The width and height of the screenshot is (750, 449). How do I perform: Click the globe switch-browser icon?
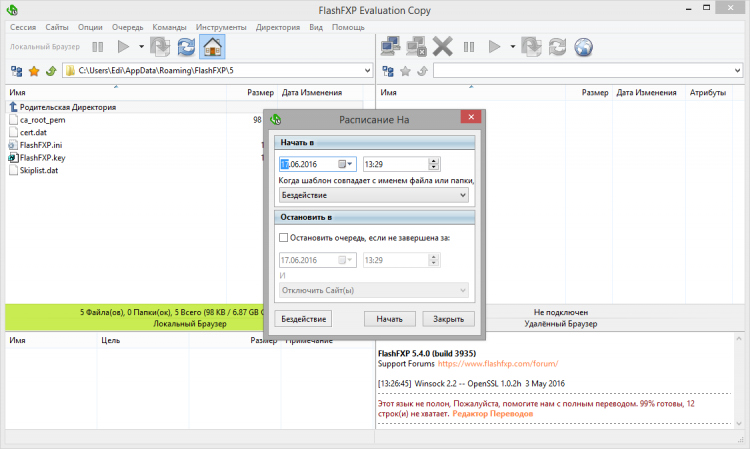[584, 47]
